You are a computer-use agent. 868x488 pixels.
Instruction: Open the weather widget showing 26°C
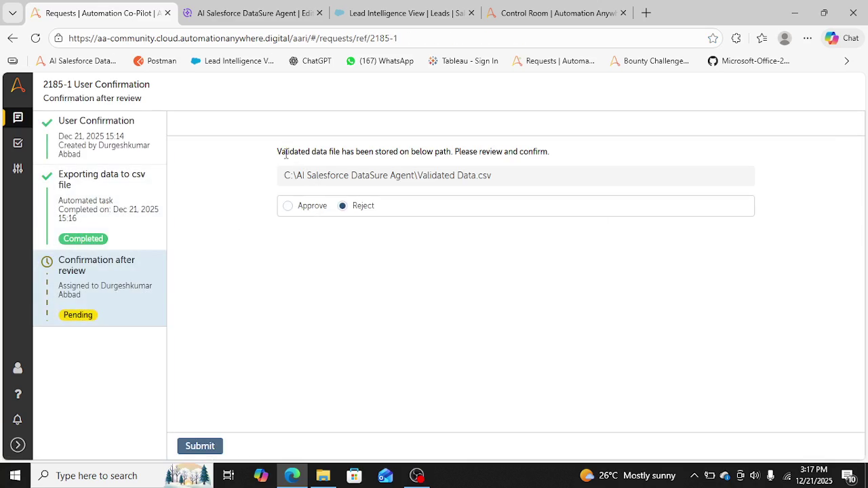coord(628,475)
